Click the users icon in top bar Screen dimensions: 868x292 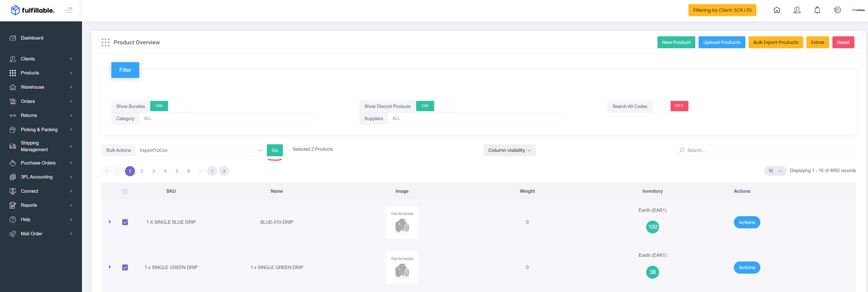[x=797, y=10]
